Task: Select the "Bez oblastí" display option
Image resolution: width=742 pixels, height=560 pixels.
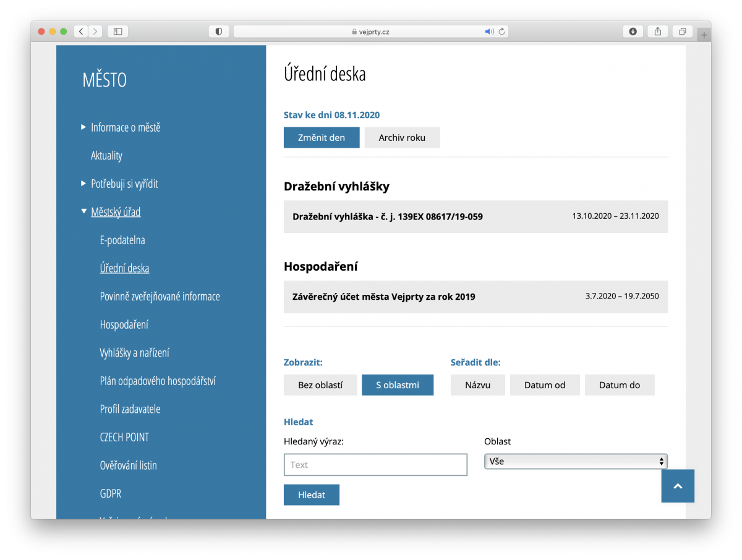Action: (x=320, y=385)
